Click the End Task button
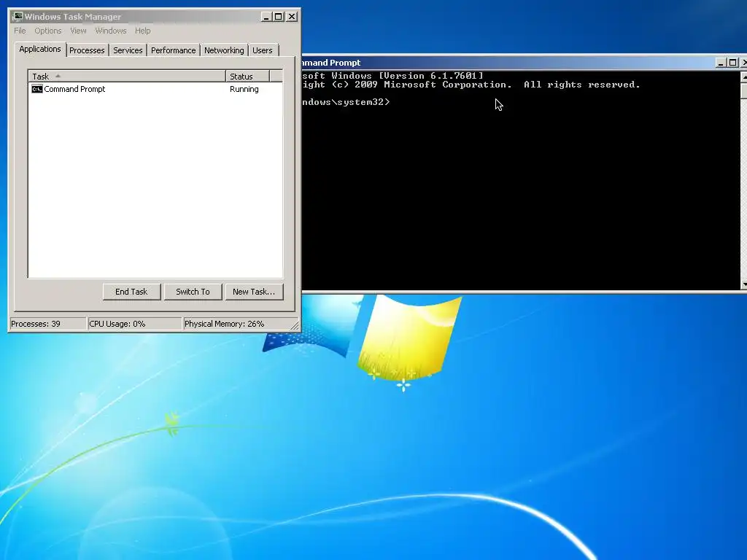 click(x=131, y=292)
